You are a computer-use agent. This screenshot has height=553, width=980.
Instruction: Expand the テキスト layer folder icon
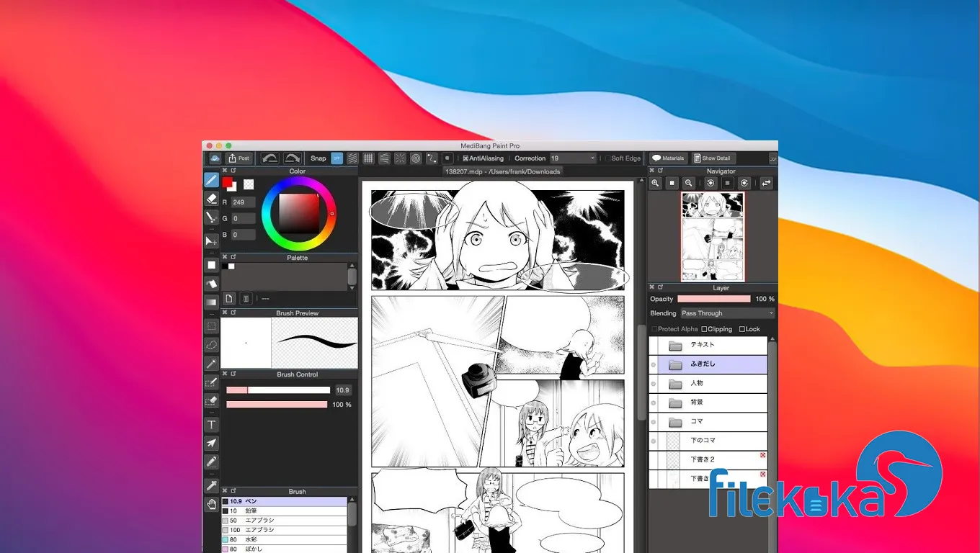(x=675, y=346)
